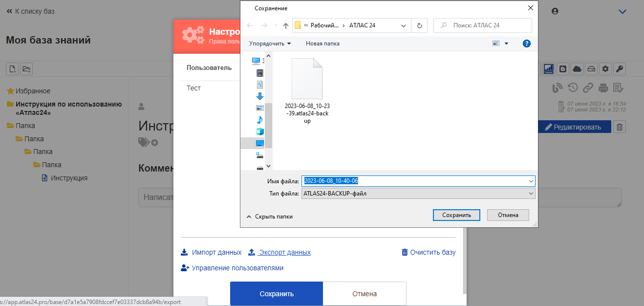Delete article with the trash icon
The image size is (644, 306).
click(x=620, y=127)
